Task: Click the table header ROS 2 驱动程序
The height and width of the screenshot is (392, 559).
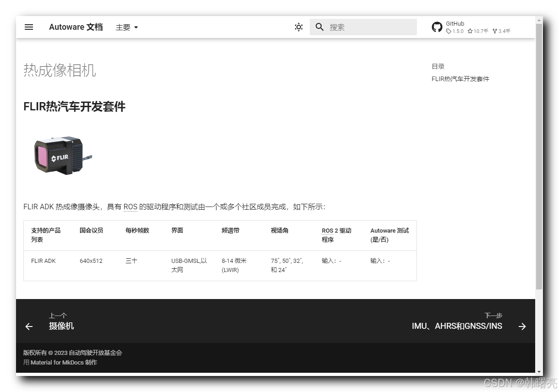Action: (x=336, y=235)
